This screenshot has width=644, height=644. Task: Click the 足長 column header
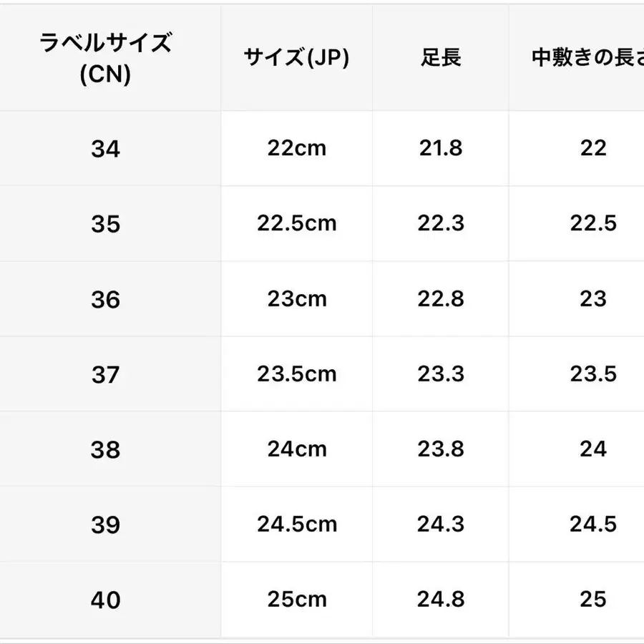click(440, 59)
